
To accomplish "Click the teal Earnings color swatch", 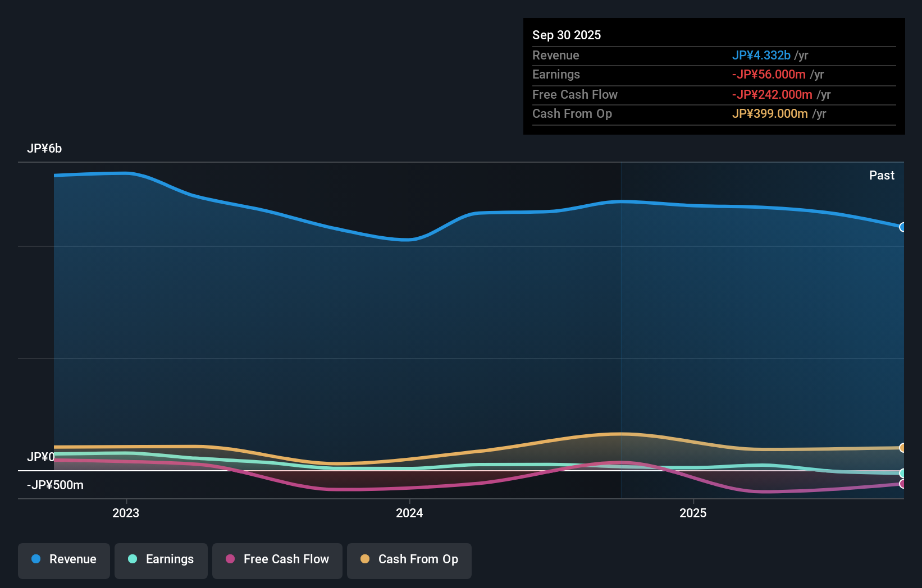I will (132, 559).
